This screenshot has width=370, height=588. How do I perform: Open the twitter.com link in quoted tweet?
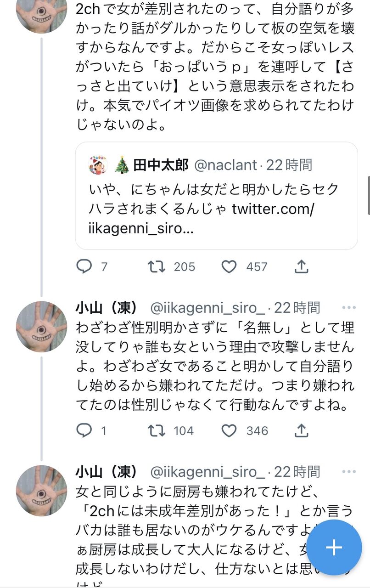(273, 209)
